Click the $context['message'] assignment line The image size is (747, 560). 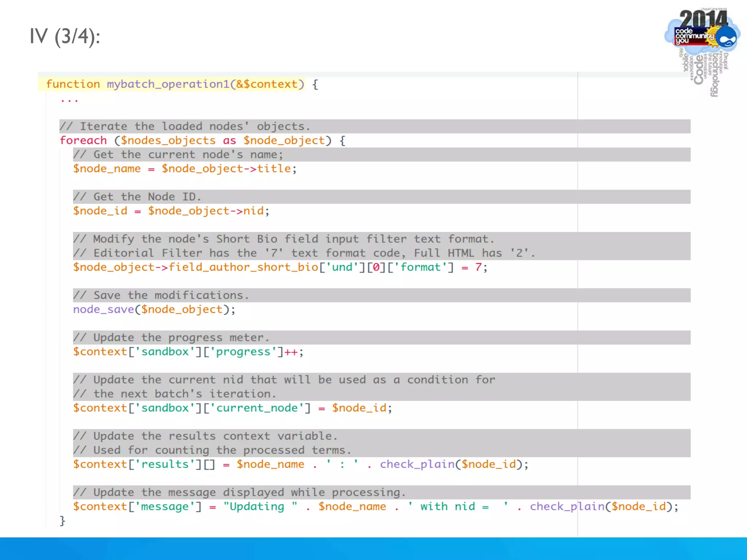pos(376,507)
